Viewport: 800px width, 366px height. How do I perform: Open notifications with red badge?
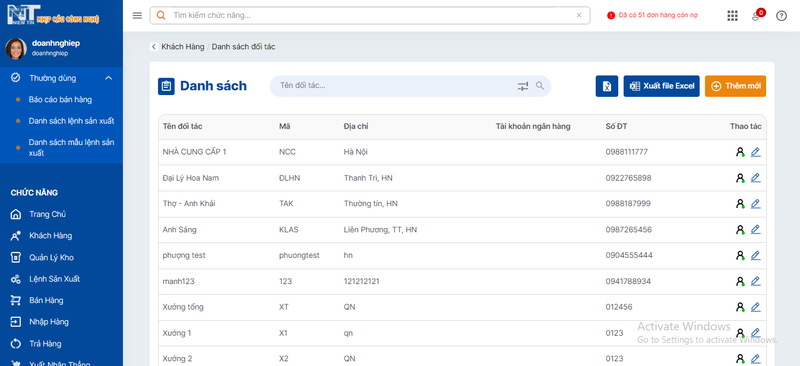pos(757,15)
